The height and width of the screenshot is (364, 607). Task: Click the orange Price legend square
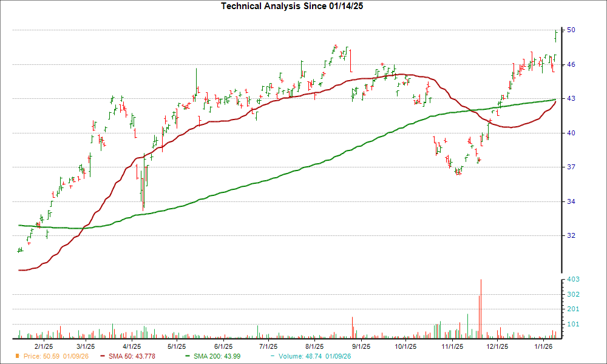click(x=16, y=357)
